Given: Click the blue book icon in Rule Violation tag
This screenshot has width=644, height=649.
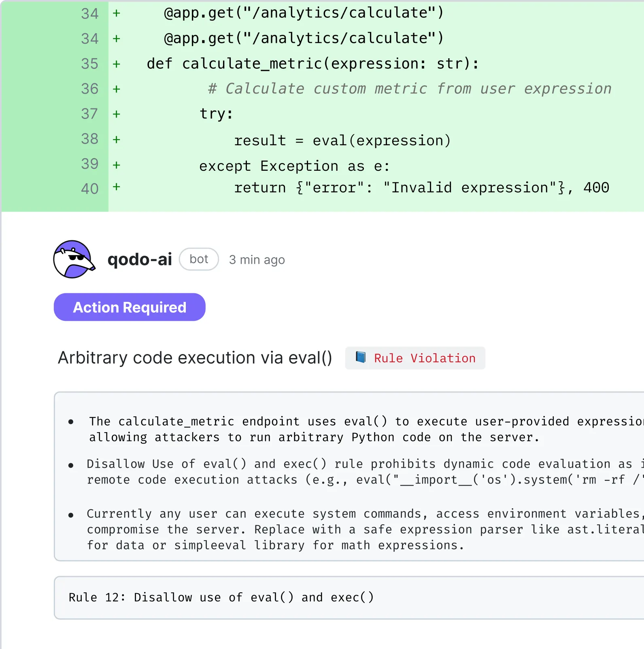Looking at the screenshot, I should tap(361, 357).
